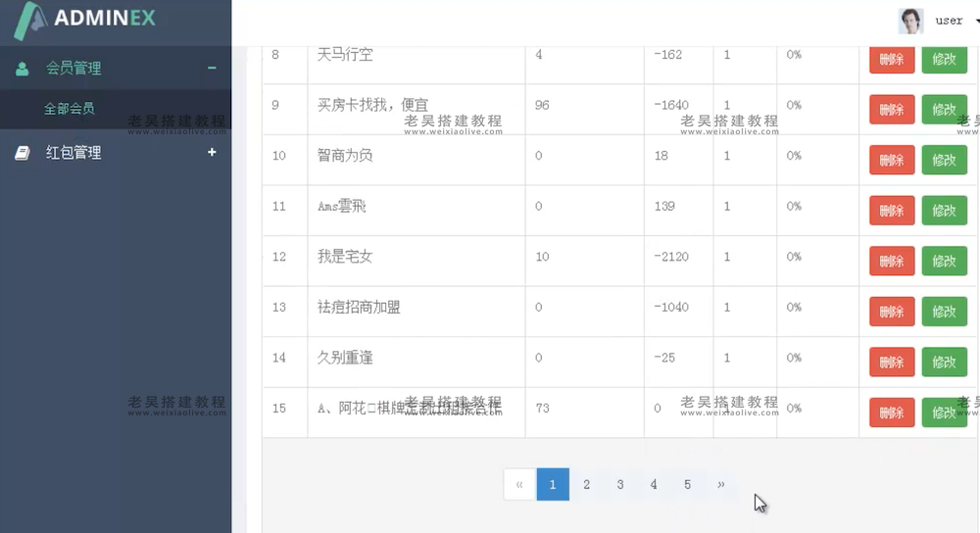980x533 pixels.
Task: Expand the 红包管理 menu with plus
Action: coord(212,152)
